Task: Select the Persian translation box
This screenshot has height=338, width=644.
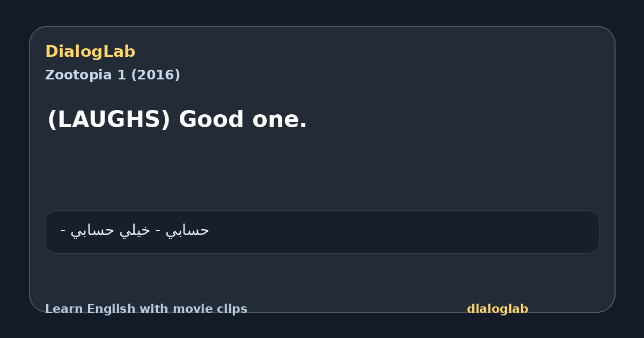Action: point(322,232)
